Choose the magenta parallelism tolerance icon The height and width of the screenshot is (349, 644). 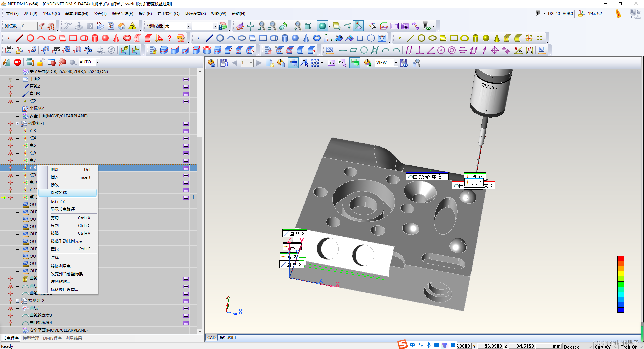pyautogui.click(x=409, y=50)
